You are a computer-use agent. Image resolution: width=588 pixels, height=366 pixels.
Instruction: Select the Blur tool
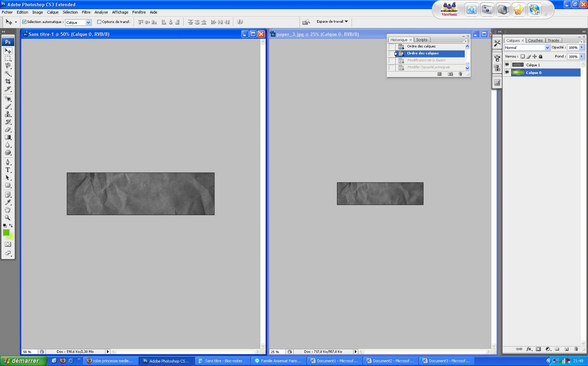pos(8,145)
